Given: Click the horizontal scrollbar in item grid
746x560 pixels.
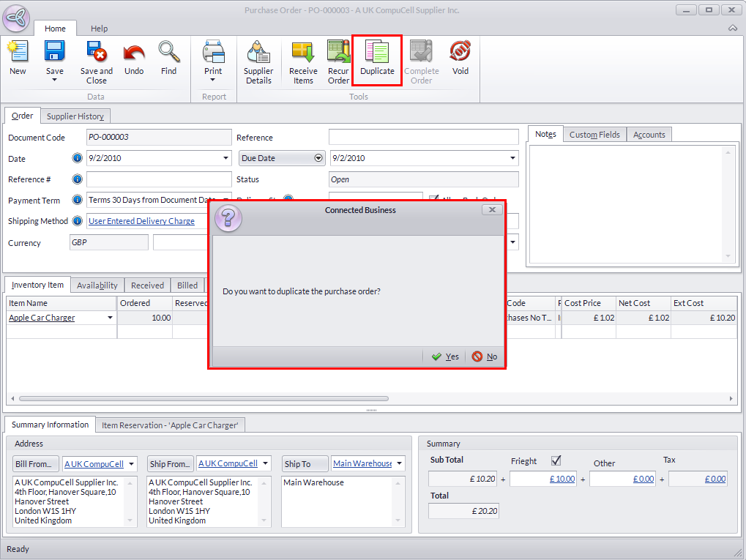Looking at the screenshot, I should [203, 399].
